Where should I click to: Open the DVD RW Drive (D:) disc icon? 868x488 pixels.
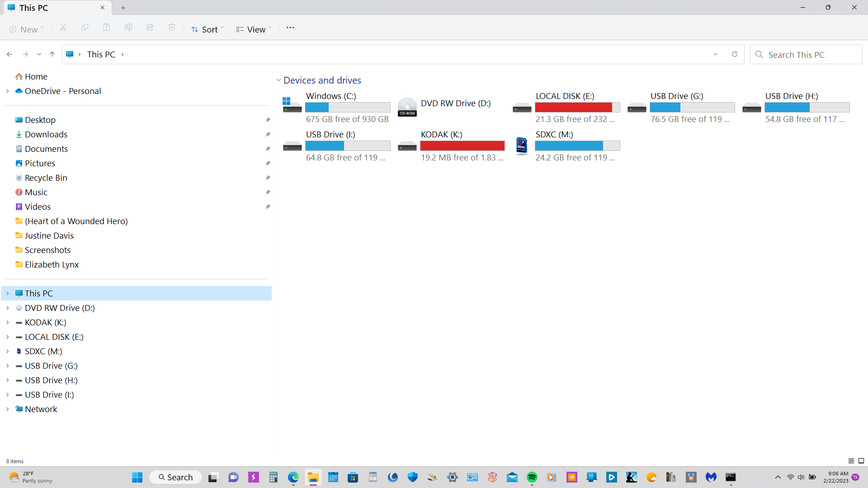tap(407, 108)
